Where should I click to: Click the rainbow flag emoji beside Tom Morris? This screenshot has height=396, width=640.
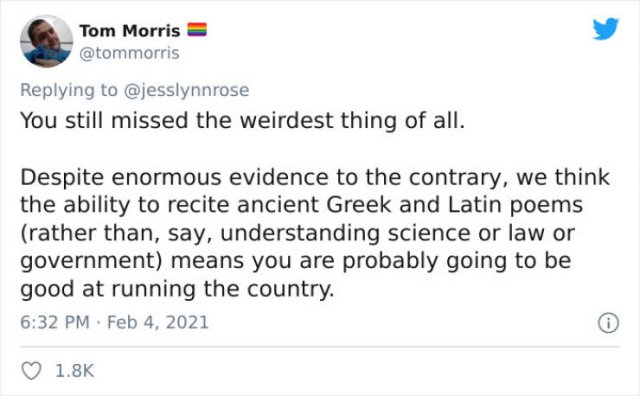[197, 30]
